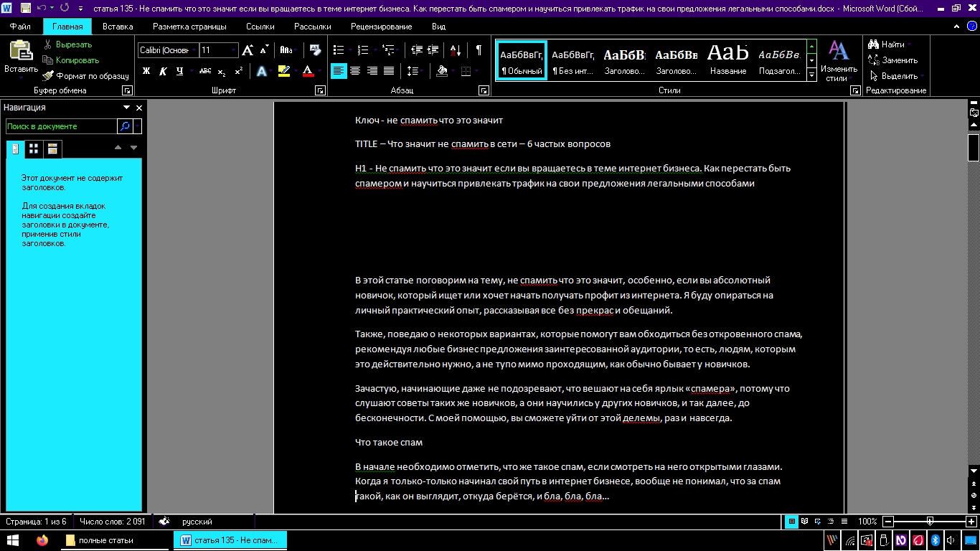980x551 pixels.
Task: Open the Файл tab
Action: click(20, 27)
